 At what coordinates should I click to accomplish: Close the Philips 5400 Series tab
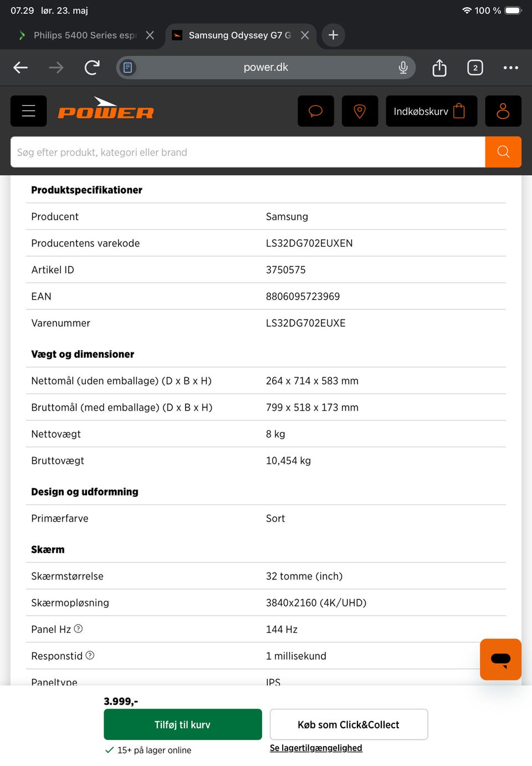[150, 35]
